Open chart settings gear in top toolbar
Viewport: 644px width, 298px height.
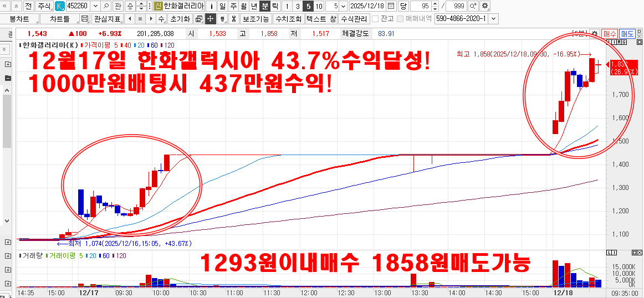tap(485, 6)
